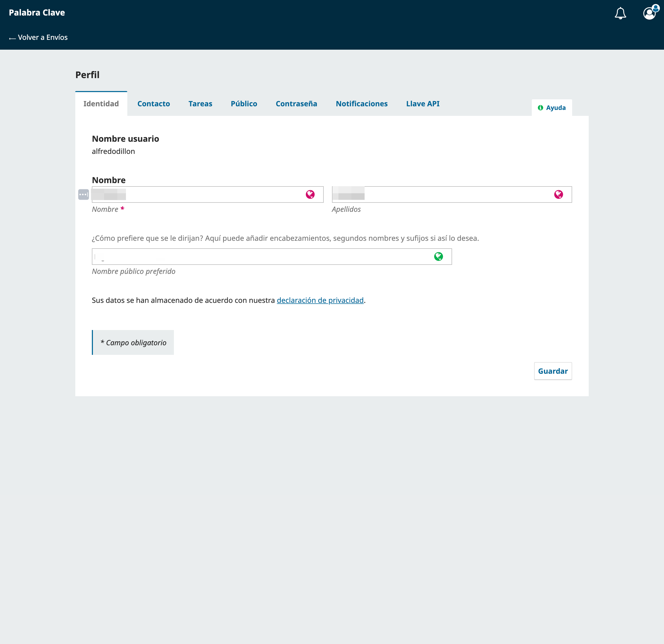Go back via Volver a Envíos

click(38, 37)
